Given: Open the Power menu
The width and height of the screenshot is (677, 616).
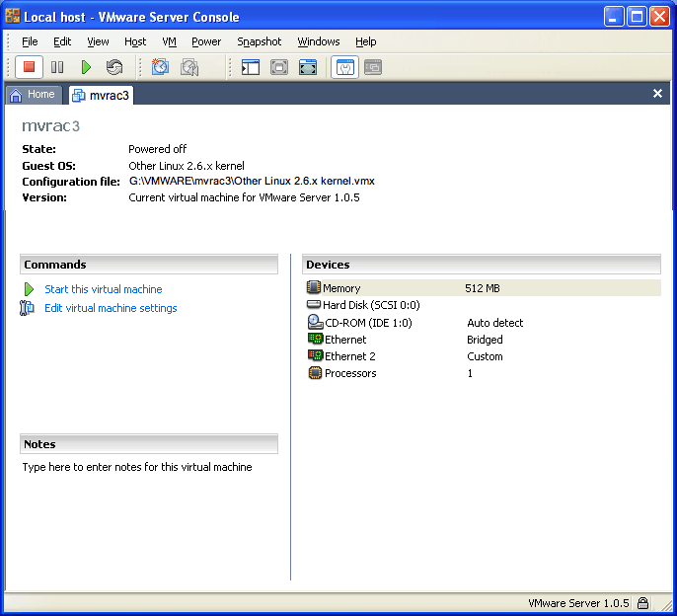Looking at the screenshot, I should point(206,41).
